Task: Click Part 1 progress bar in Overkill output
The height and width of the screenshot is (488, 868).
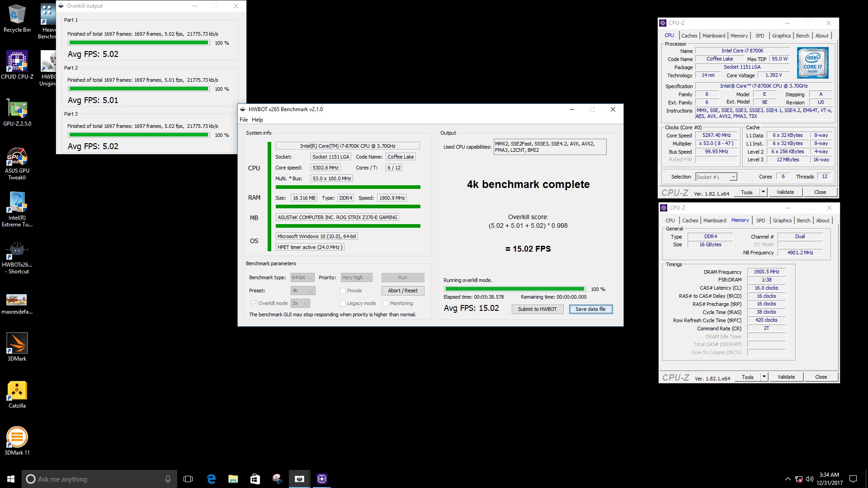Action: [x=139, y=42]
